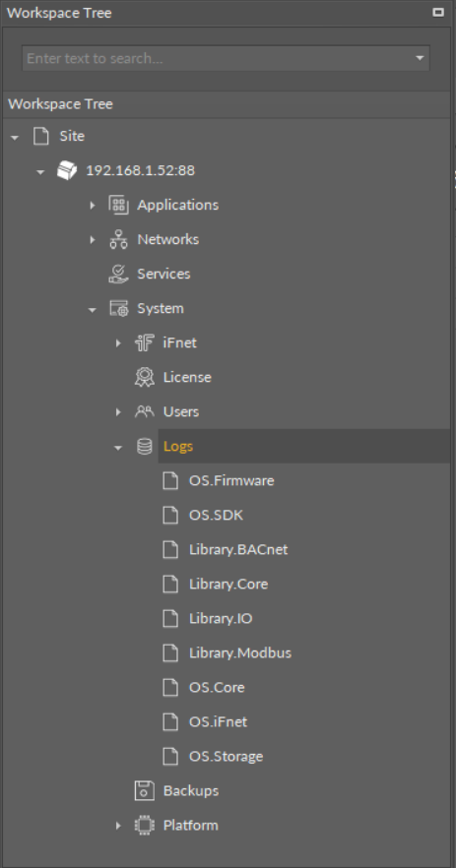Screen dimensions: 456x868
Task: Click the iFnet logo icon
Action: pos(144,342)
